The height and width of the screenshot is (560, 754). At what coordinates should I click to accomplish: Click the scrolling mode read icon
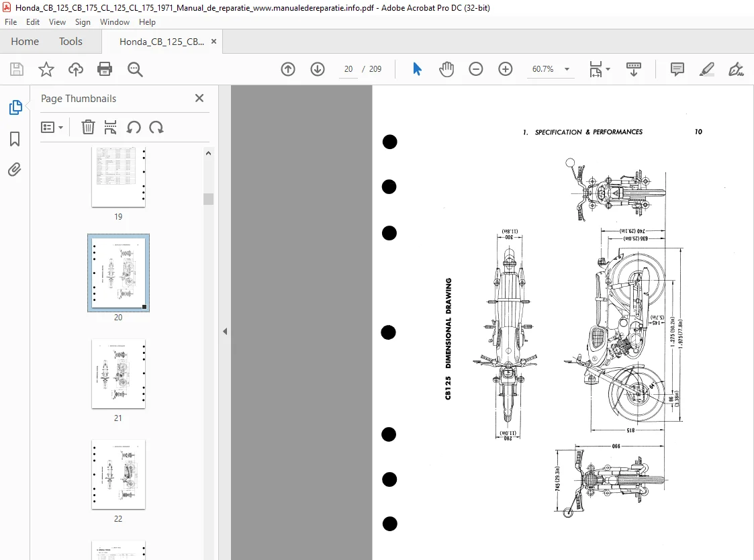click(x=634, y=69)
